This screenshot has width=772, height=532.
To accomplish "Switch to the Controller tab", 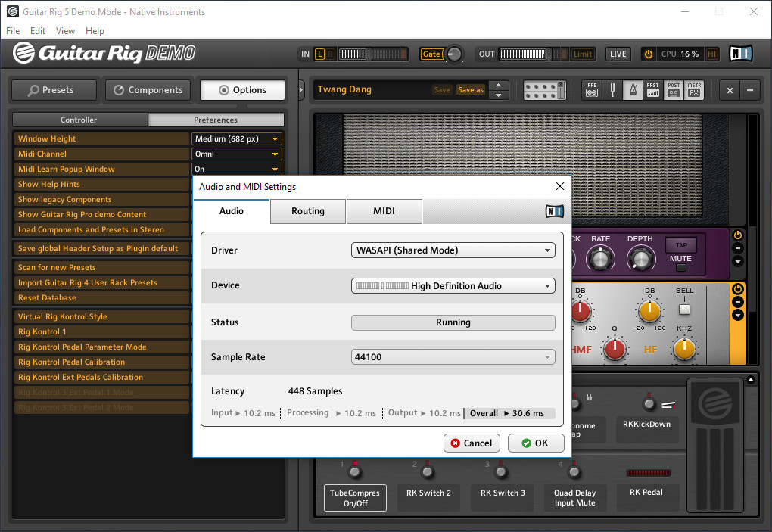I will click(x=79, y=120).
